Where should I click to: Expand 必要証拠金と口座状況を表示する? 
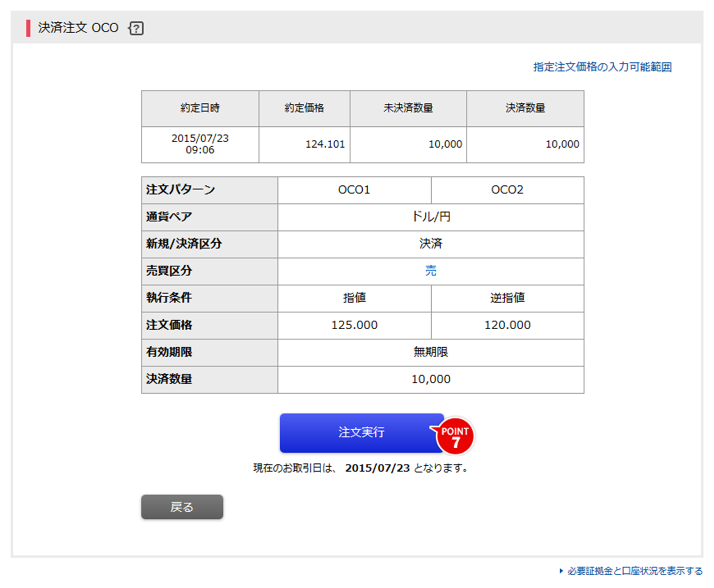tap(634, 571)
